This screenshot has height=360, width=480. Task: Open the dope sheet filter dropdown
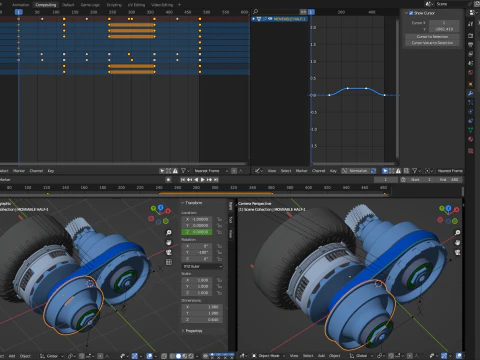pyautogui.click(x=185, y=171)
